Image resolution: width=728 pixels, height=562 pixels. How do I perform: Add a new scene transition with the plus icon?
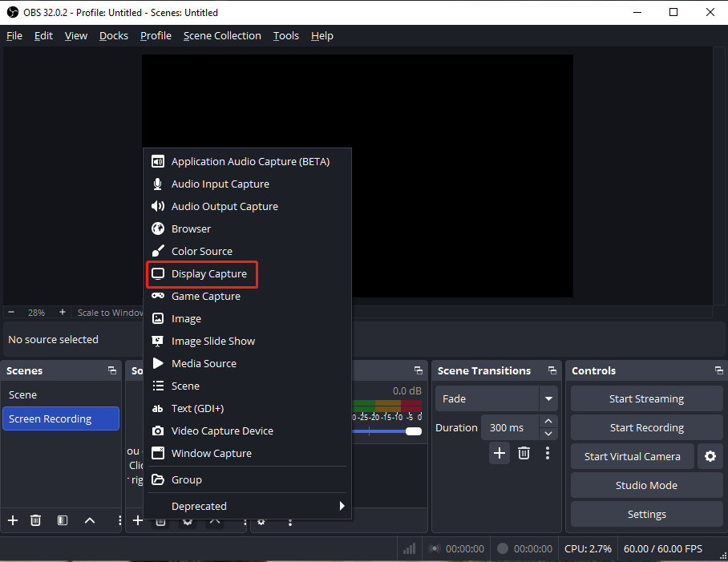(x=499, y=453)
